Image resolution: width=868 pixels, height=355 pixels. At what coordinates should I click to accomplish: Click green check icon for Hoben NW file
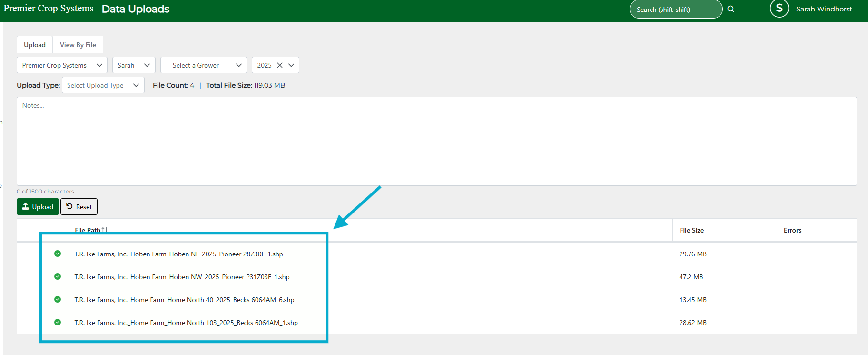tap(58, 276)
